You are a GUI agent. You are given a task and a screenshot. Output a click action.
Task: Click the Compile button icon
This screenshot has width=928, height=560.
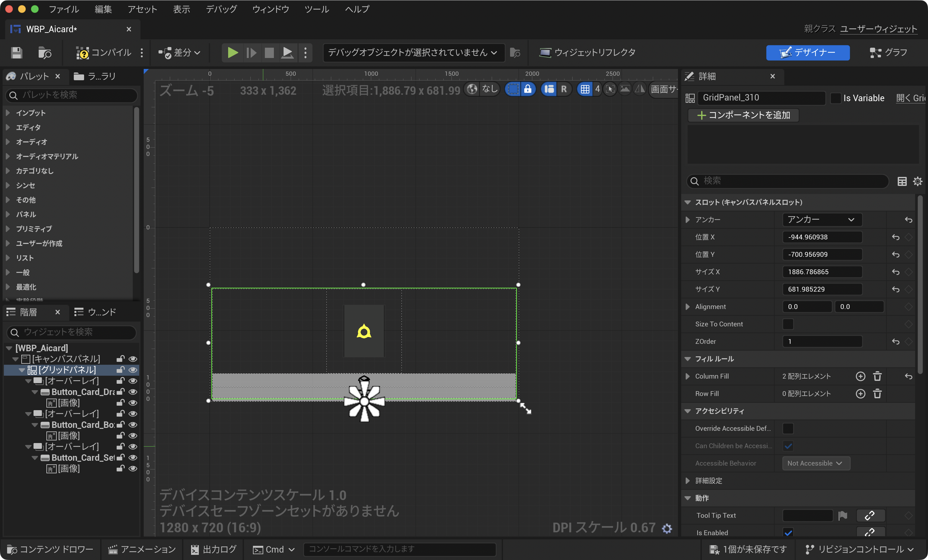[82, 52]
